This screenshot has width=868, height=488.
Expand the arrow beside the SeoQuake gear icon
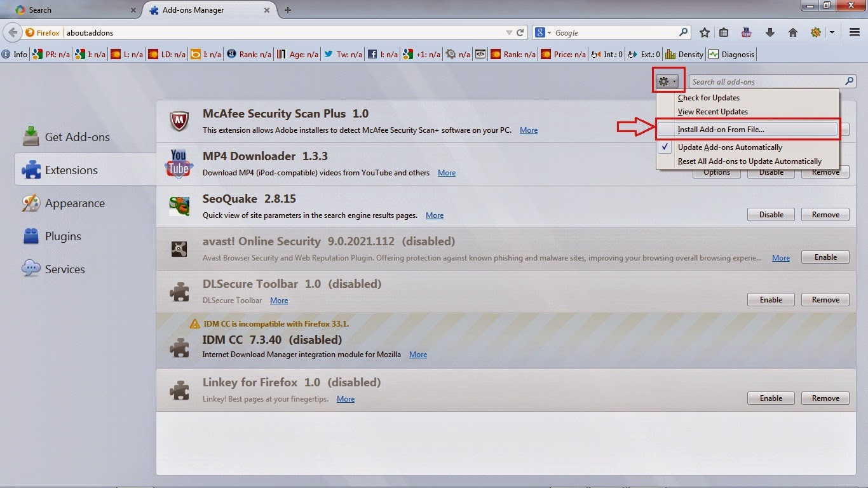[832, 32]
